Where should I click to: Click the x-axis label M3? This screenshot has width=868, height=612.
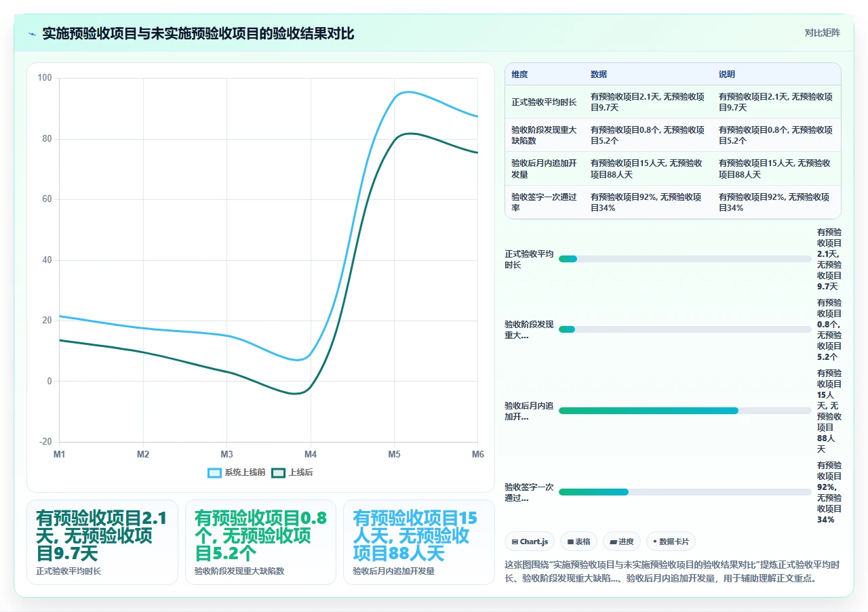pos(227,454)
